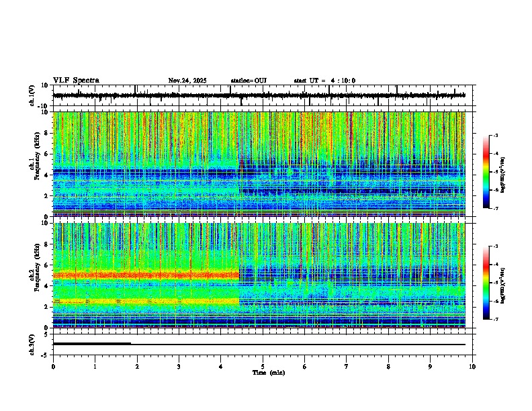
Task: Click the ch.2 color bar "-7" value
Action: pos(495,320)
